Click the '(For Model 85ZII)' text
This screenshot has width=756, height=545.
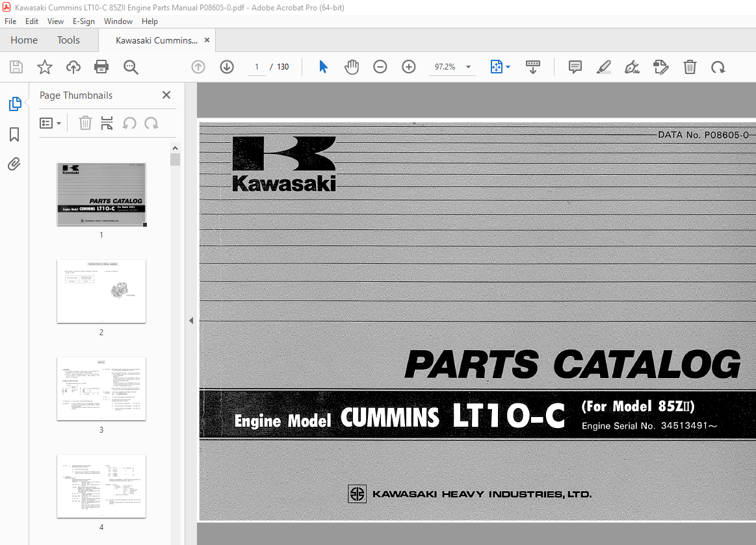pyautogui.click(x=638, y=406)
